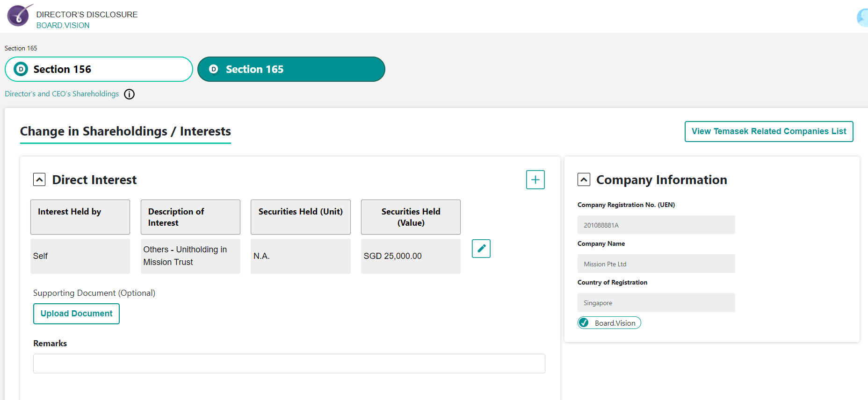Click the Board.Vision company tag
The image size is (868, 400).
click(609, 323)
